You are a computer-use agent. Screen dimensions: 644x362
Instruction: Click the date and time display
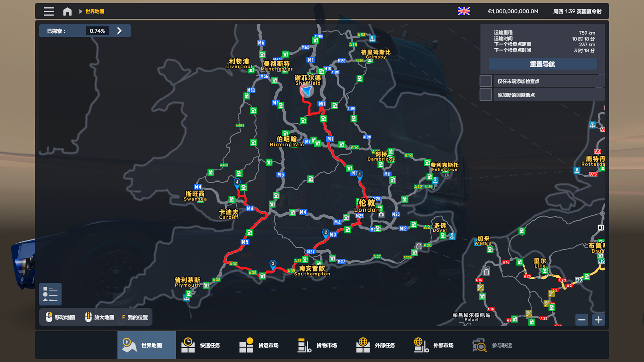click(x=578, y=11)
